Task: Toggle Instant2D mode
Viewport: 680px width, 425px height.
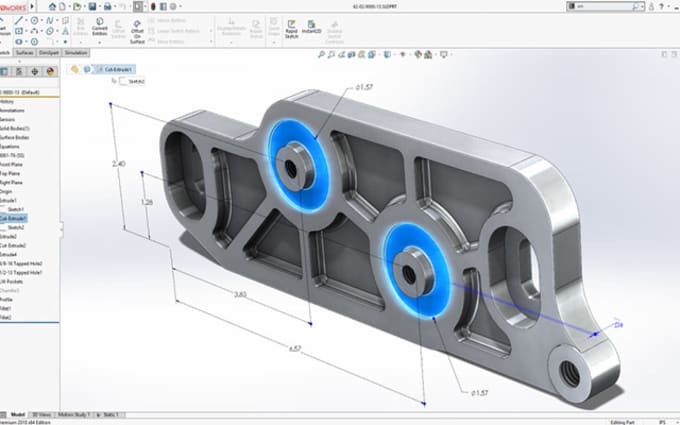Action: (x=311, y=26)
